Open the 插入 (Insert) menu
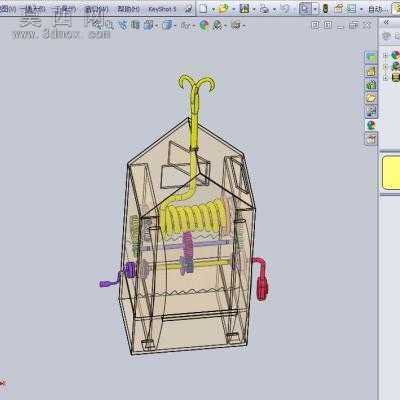Image resolution: width=400 pixels, height=400 pixels. pyautogui.click(x=33, y=9)
